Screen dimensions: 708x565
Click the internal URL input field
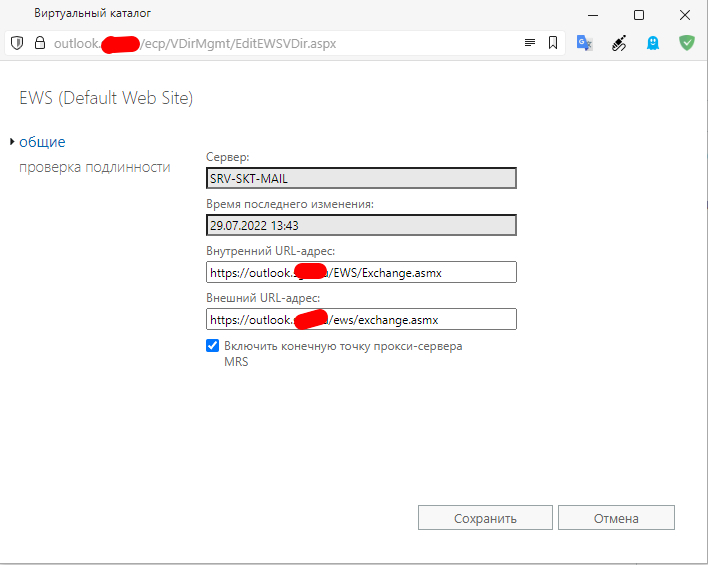tap(361, 272)
